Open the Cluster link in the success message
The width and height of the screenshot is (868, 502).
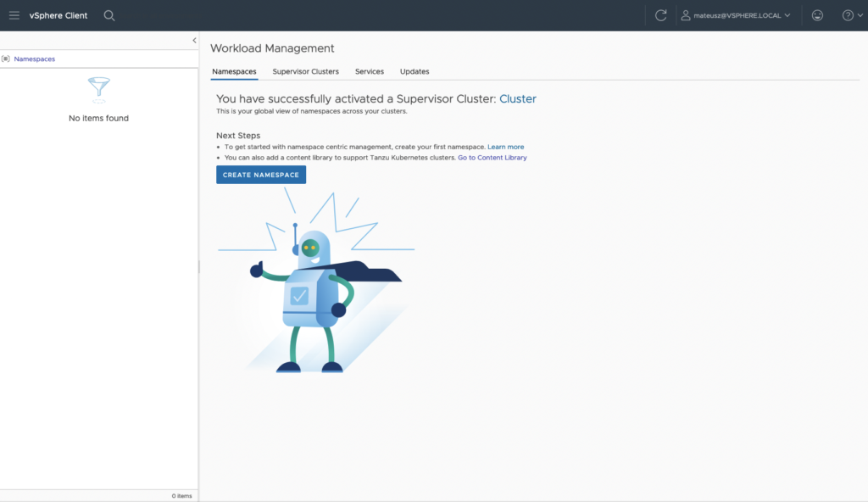click(517, 98)
